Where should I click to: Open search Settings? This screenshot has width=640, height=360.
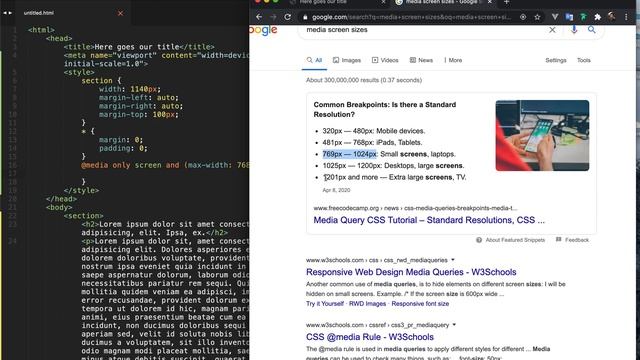pyautogui.click(x=556, y=60)
